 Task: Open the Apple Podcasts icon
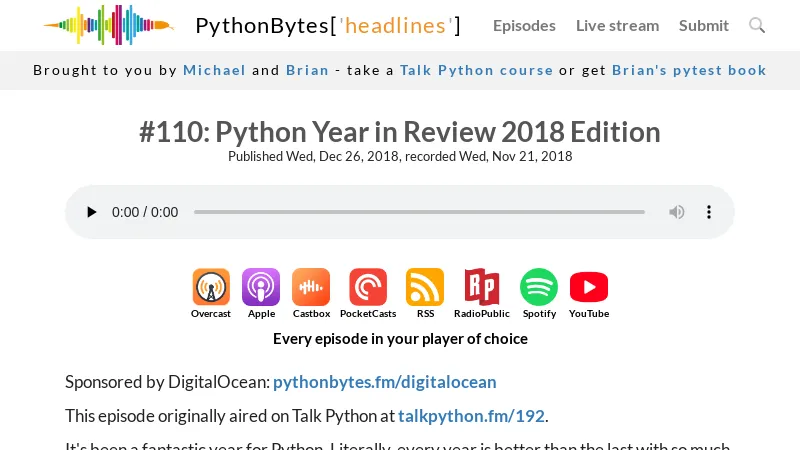pos(261,287)
